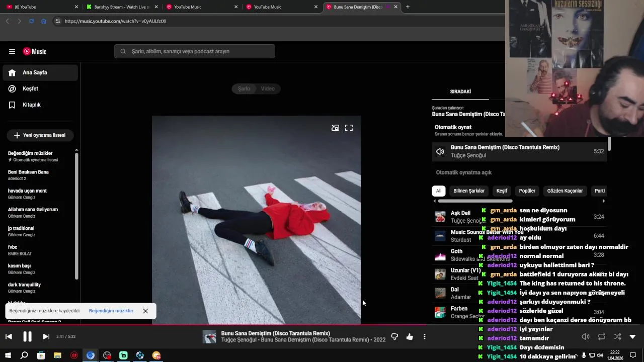Viewport: 644px width, 362px height.
Task: Open the Allahım sana Geliyorum playlist
Action: coord(40,213)
